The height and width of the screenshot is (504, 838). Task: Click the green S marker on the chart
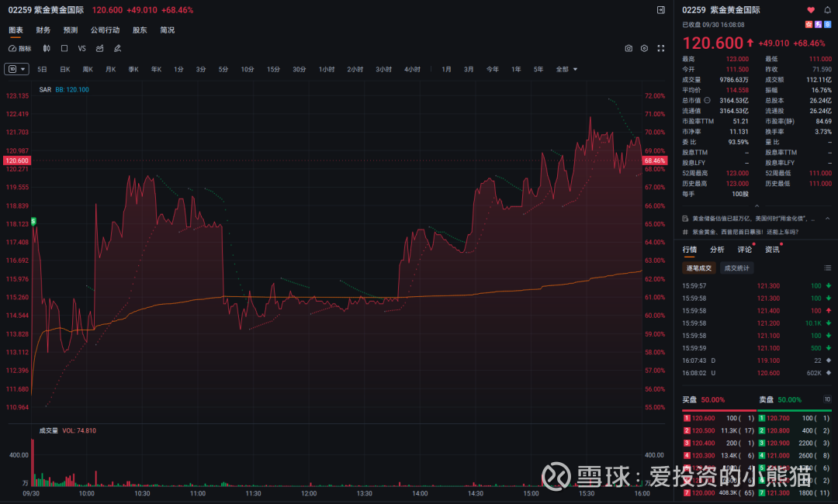33,221
